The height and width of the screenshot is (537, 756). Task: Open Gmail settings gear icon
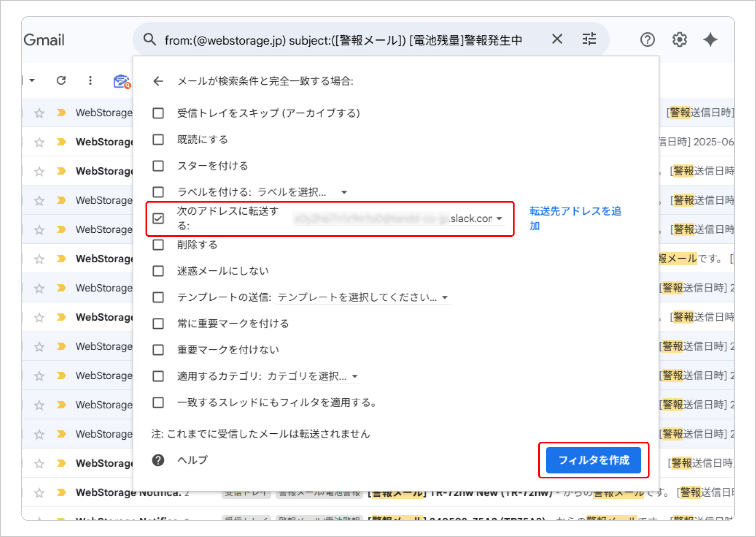pyautogui.click(x=679, y=40)
